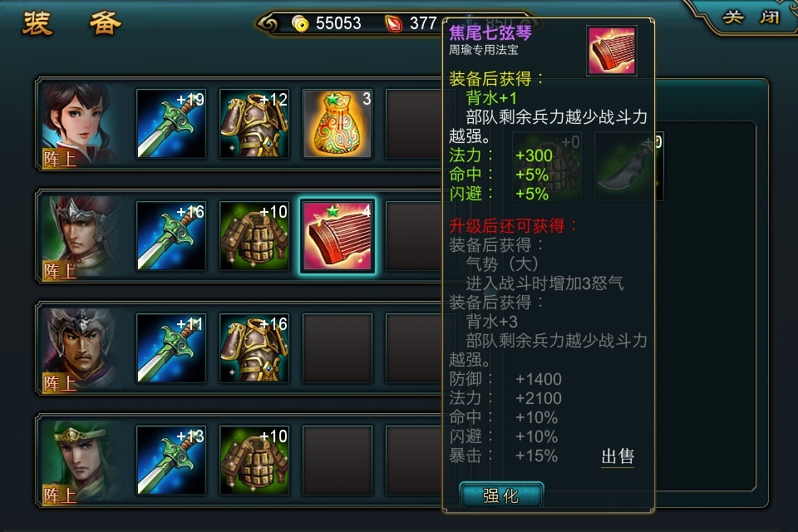798x532 pixels.
Task: Select the +16 sword in second hero row
Action: pos(171,236)
